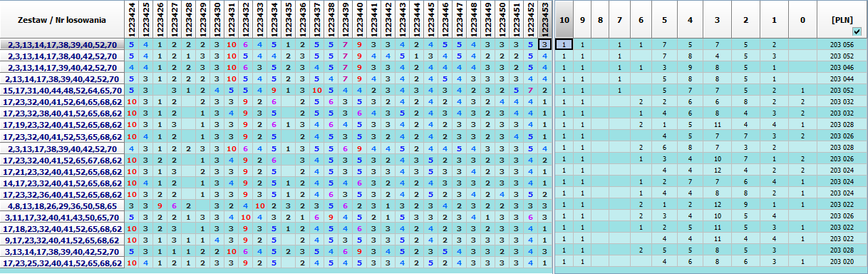
Task: Click the 'Zestaw / Nr losowania' column header
Action: tap(63, 19)
